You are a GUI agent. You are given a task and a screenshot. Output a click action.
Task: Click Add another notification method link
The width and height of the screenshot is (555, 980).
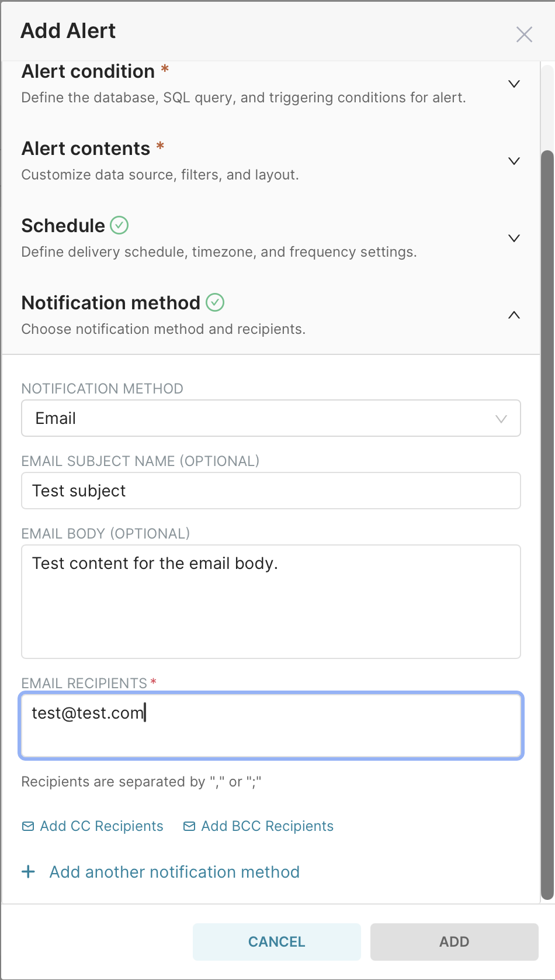tap(174, 872)
